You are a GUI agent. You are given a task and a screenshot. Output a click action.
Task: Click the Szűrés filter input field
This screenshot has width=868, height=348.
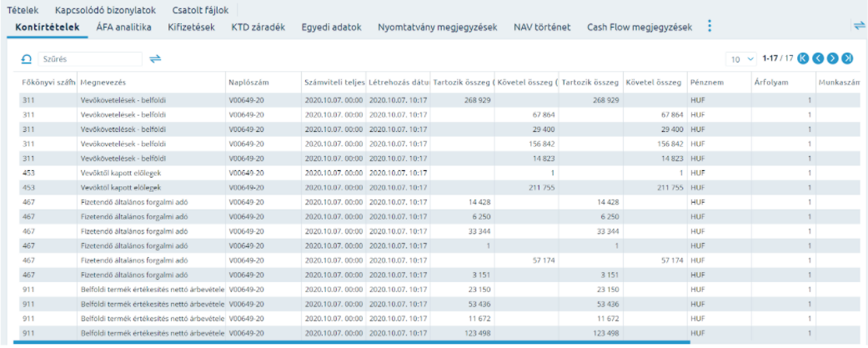(90, 58)
